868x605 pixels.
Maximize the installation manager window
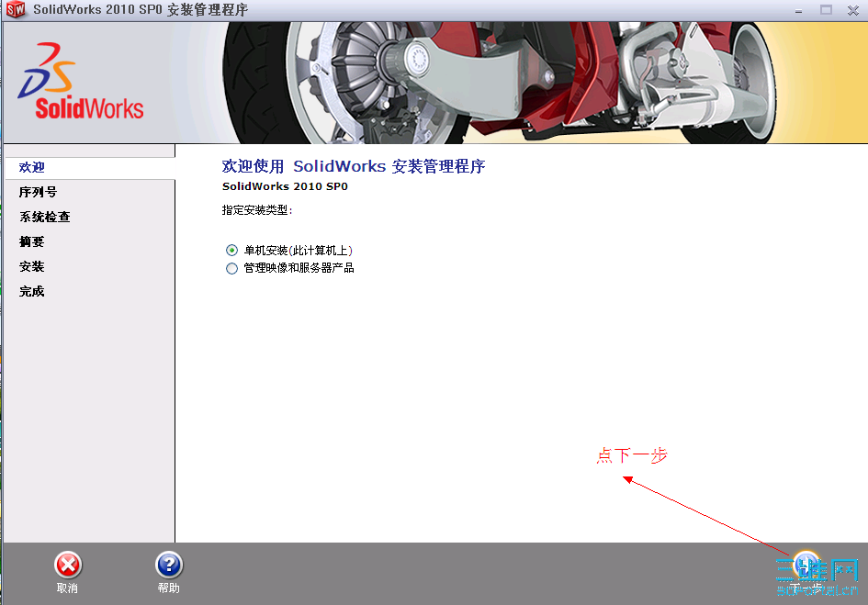click(x=826, y=10)
